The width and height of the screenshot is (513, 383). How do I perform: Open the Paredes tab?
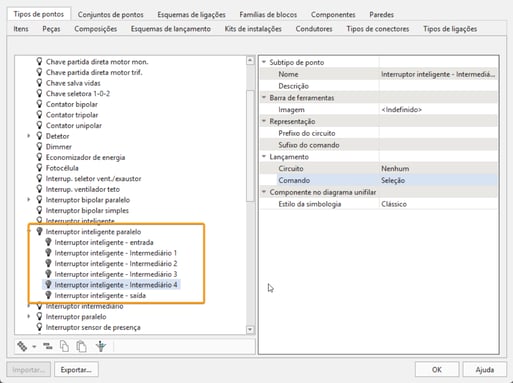click(381, 15)
